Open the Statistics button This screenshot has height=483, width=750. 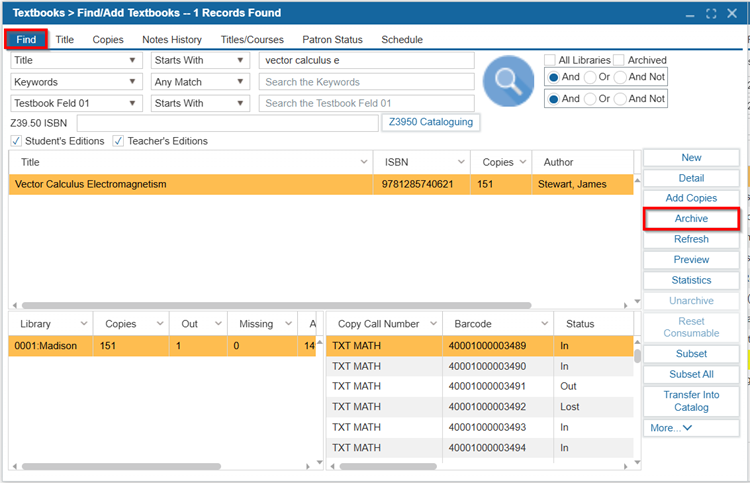pyautogui.click(x=691, y=280)
